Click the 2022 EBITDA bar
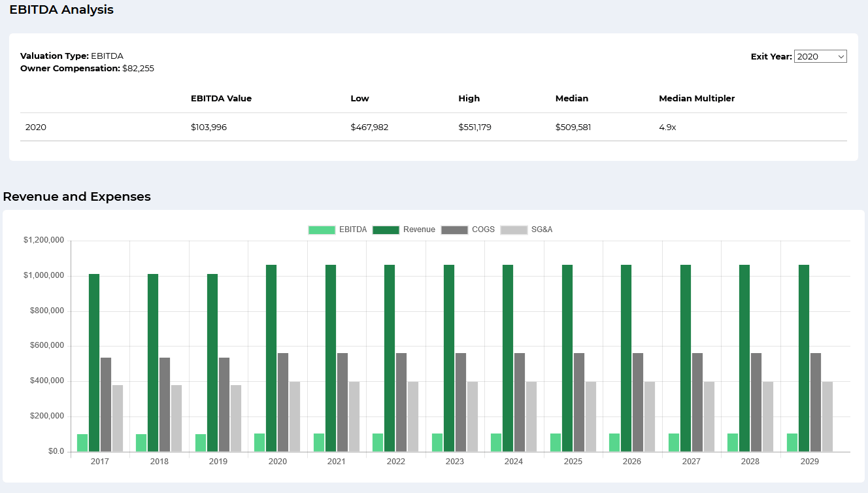This screenshot has width=868, height=493. [x=378, y=443]
